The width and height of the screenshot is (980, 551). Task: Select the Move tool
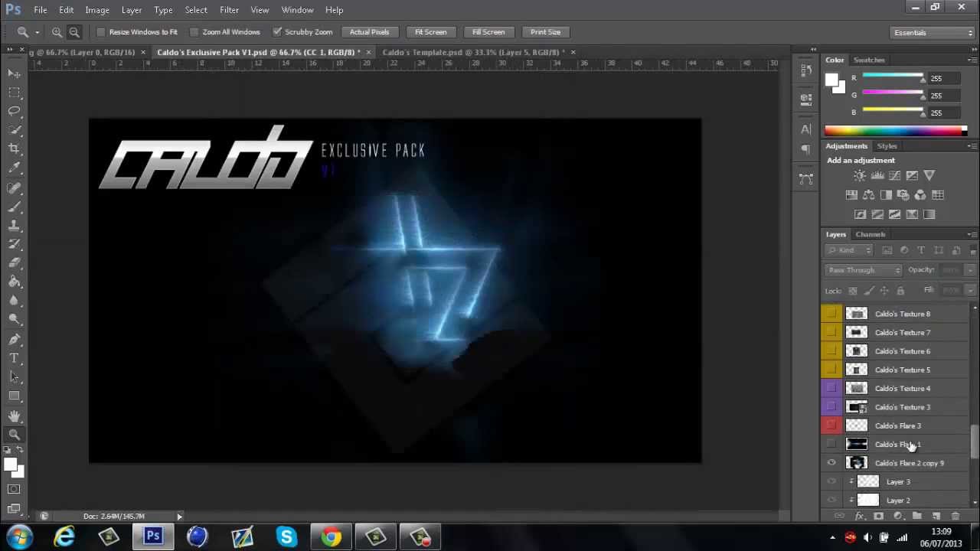pyautogui.click(x=15, y=73)
